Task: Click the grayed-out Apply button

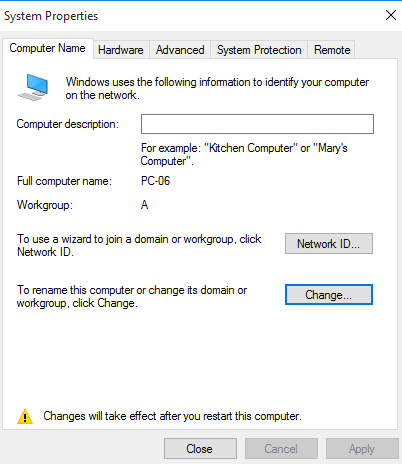Action: [x=362, y=449]
